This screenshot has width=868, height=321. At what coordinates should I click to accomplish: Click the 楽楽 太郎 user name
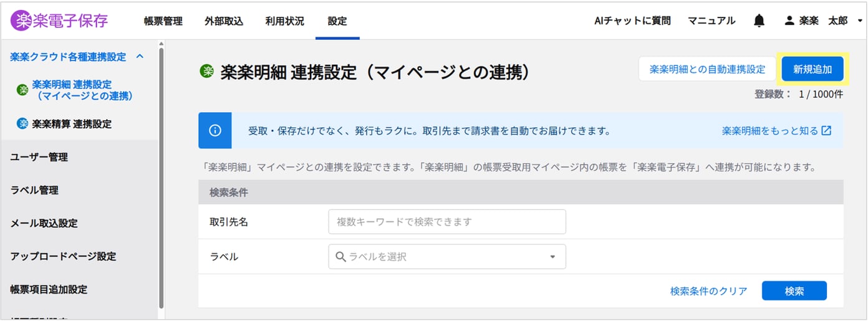point(823,21)
